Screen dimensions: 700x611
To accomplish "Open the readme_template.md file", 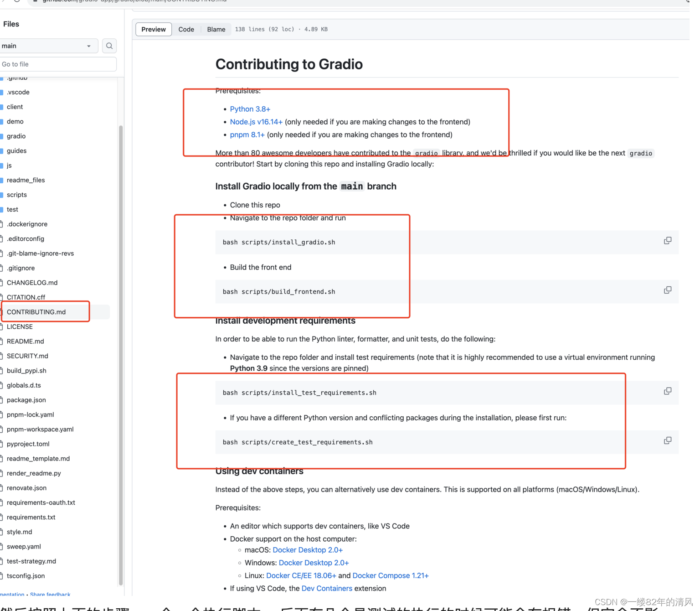I will pos(38,458).
